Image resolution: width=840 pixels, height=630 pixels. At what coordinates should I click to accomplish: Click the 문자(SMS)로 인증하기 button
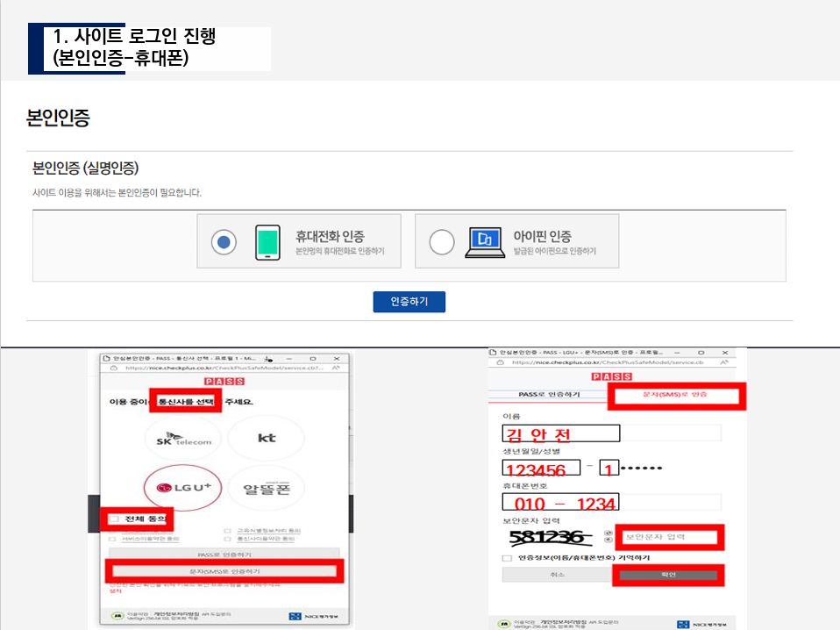tap(224, 571)
